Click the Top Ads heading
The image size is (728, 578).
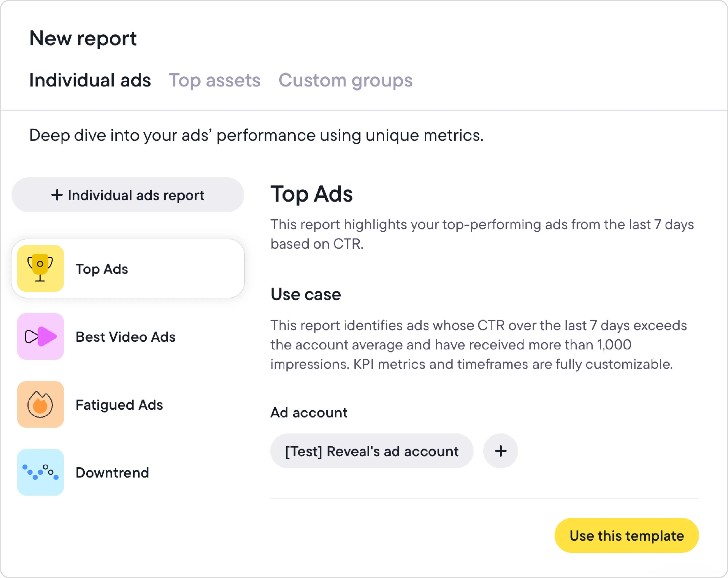tap(312, 194)
